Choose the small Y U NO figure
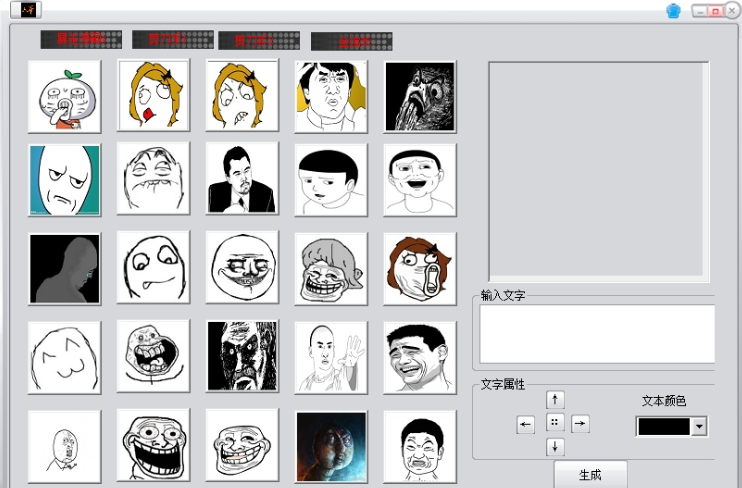Viewport: 742px width, 488px height. (64, 447)
